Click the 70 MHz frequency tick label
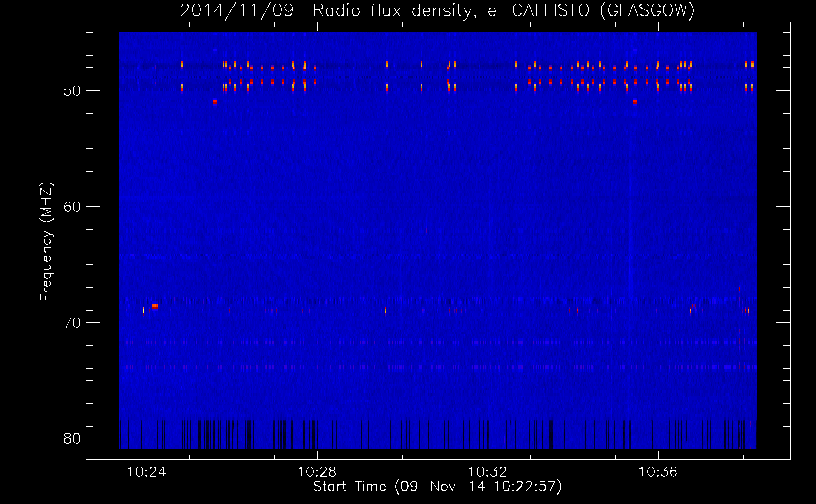816x504 pixels. pyautogui.click(x=72, y=323)
